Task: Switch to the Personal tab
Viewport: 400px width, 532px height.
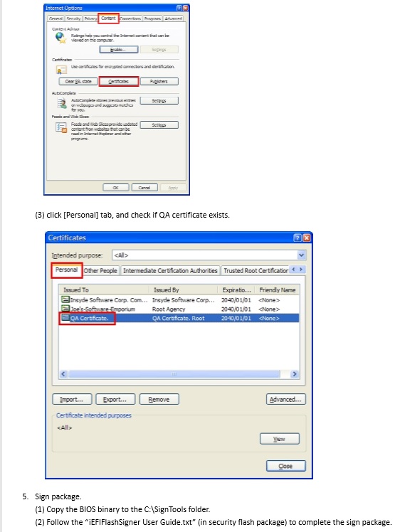Action: point(67,270)
